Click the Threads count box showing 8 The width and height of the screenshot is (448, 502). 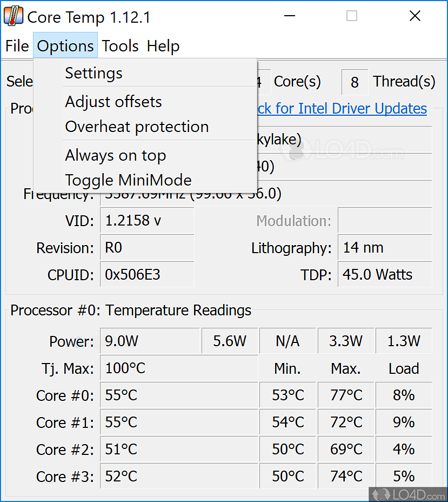pyautogui.click(x=355, y=82)
